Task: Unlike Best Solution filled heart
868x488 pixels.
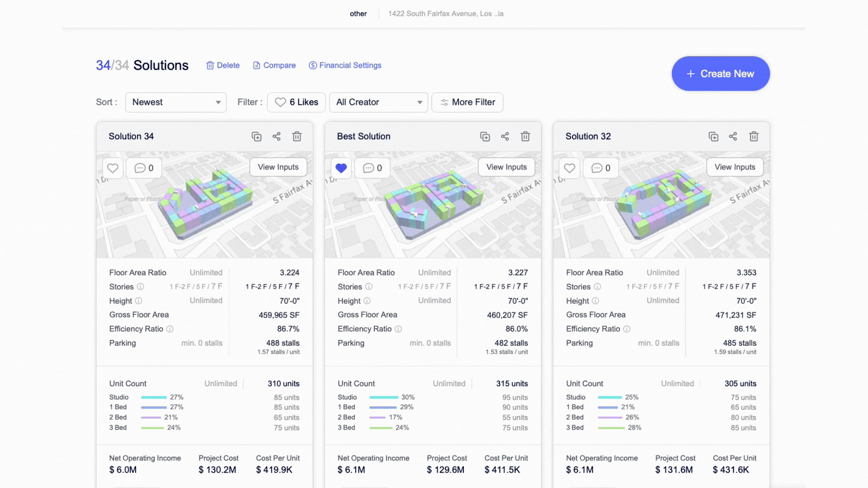Action: (341, 168)
